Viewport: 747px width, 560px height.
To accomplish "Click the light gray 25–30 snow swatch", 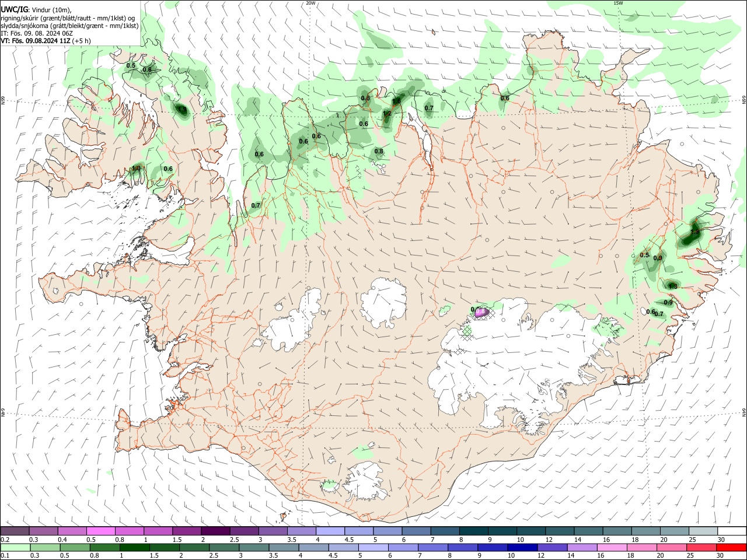I will 703,531.
